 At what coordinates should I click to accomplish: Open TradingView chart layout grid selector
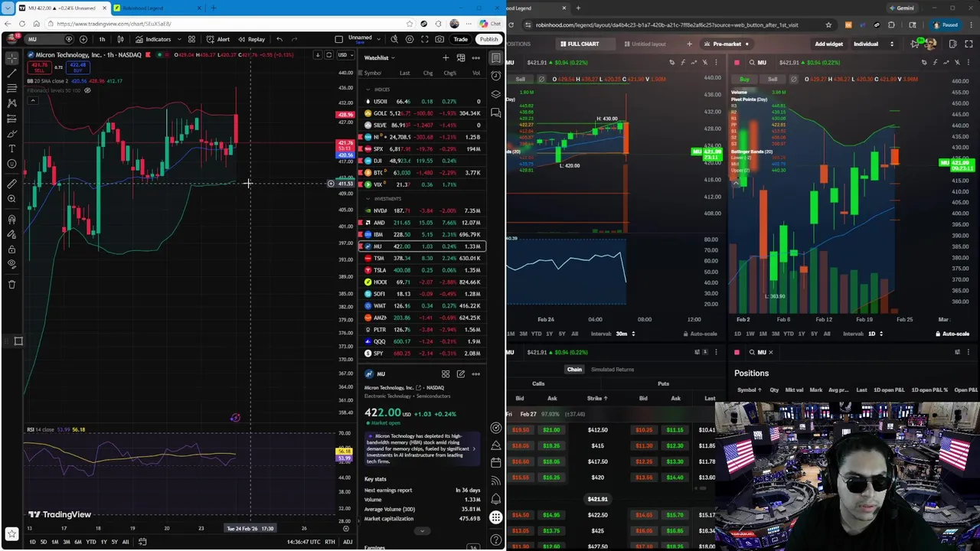click(x=191, y=39)
